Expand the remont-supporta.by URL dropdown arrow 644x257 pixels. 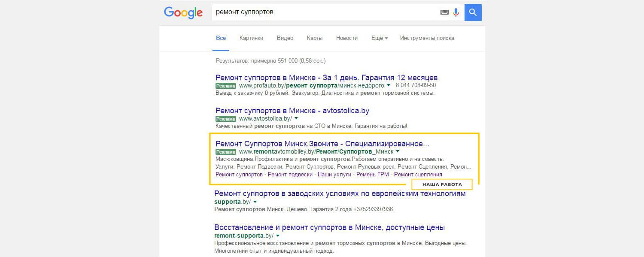point(278,236)
